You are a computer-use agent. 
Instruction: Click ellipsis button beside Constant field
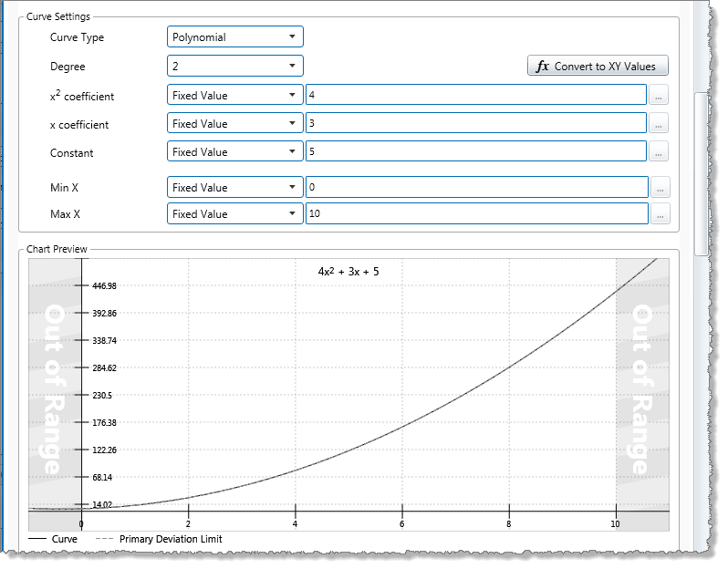(x=660, y=152)
